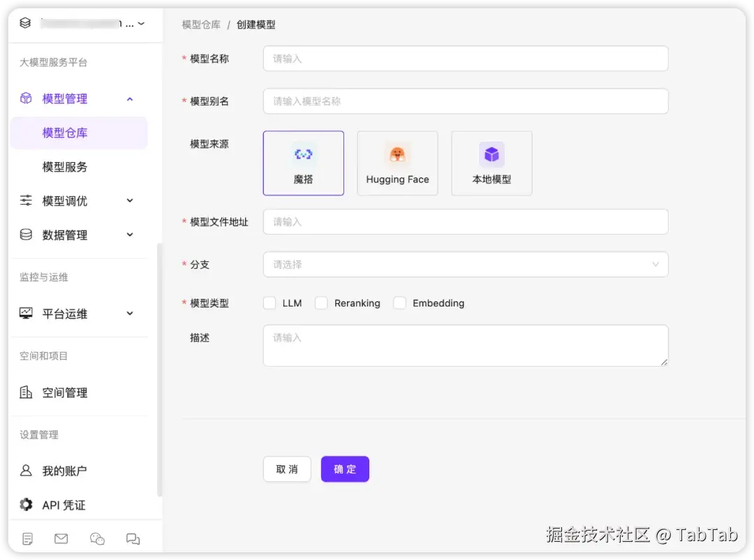Choose Hugging Face as the model source
The image size is (754, 560).
pos(397,163)
